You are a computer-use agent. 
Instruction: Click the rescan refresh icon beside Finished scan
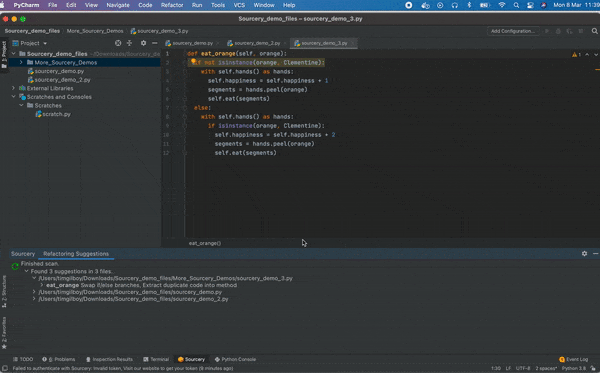coord(15,266)
